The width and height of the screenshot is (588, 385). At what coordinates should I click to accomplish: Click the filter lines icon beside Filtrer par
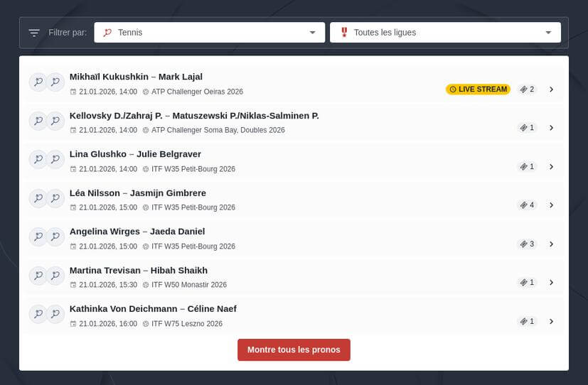click(34, 33)
